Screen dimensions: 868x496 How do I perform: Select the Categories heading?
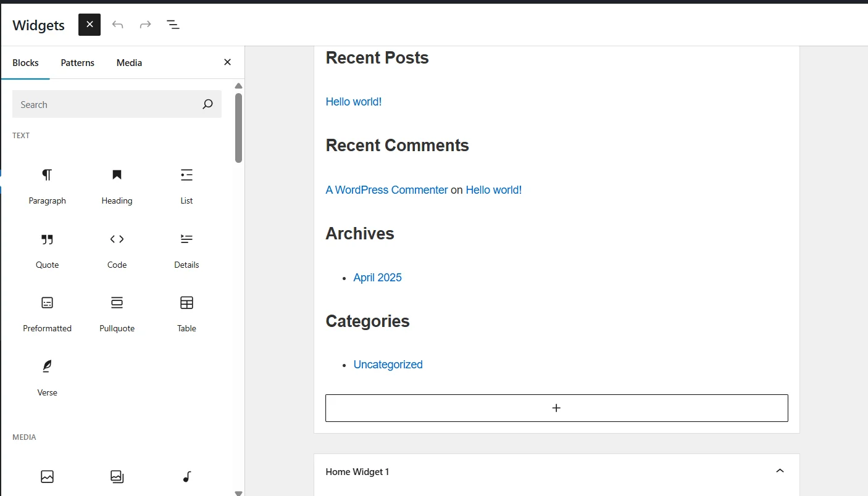(x=367, y=321)
